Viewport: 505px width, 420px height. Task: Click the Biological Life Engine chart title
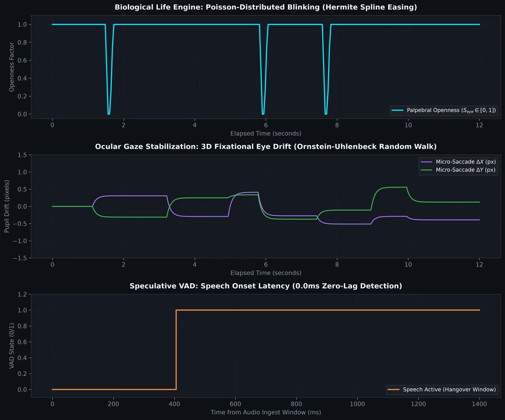coord(266,7)
